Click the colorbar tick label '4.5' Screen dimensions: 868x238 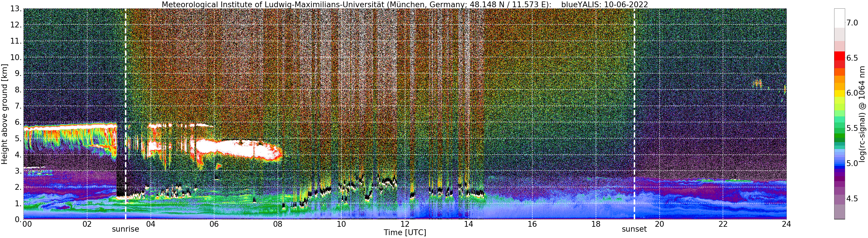click(852, 199)
